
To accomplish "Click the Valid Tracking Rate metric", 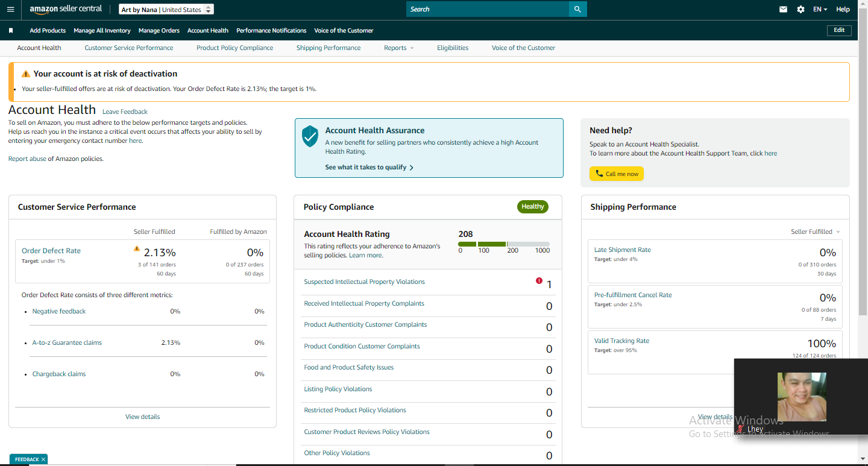I will click(715, 352).
